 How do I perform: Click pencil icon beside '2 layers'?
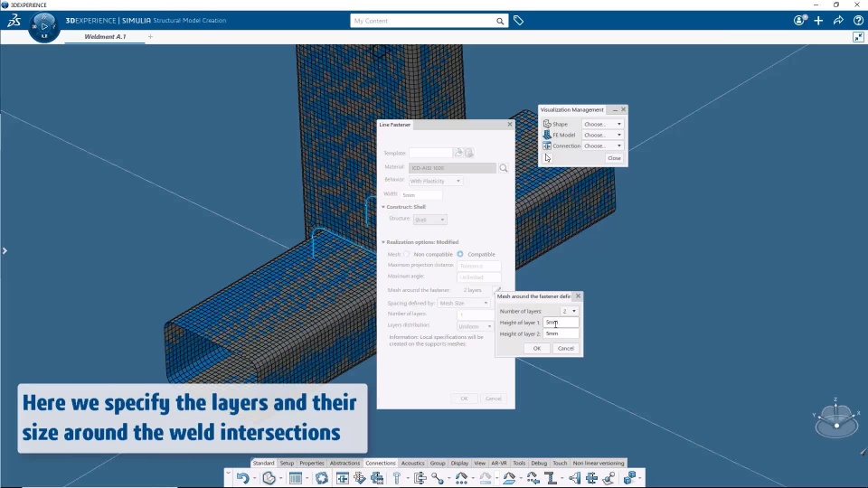pos(497,289)
